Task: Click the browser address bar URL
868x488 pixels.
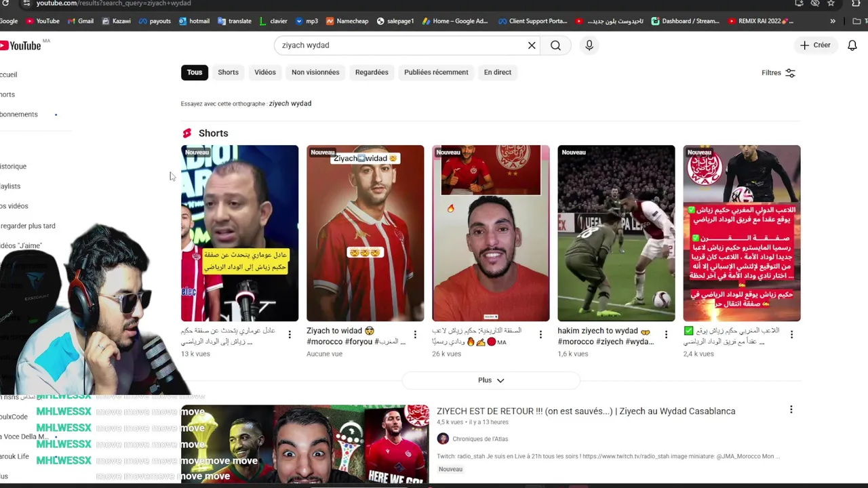Action: point(113,3)
